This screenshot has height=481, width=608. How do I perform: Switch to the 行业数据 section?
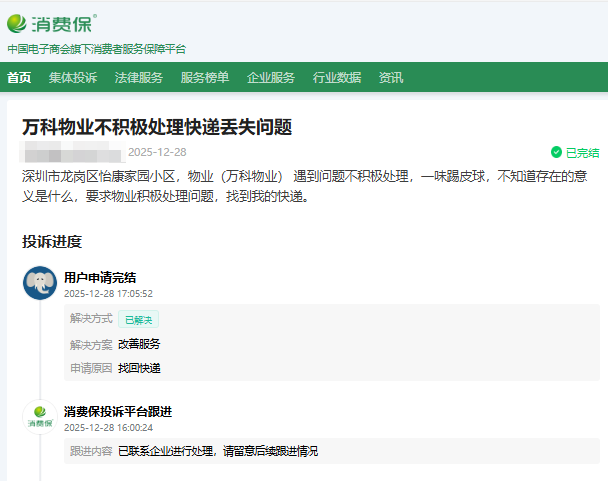(x=337, y=78)
